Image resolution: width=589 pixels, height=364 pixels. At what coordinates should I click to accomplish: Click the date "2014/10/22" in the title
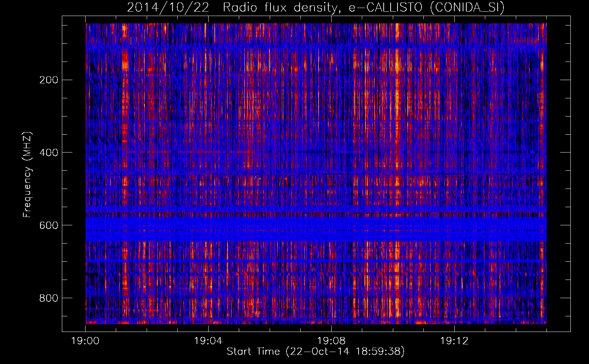pos(168,7)
